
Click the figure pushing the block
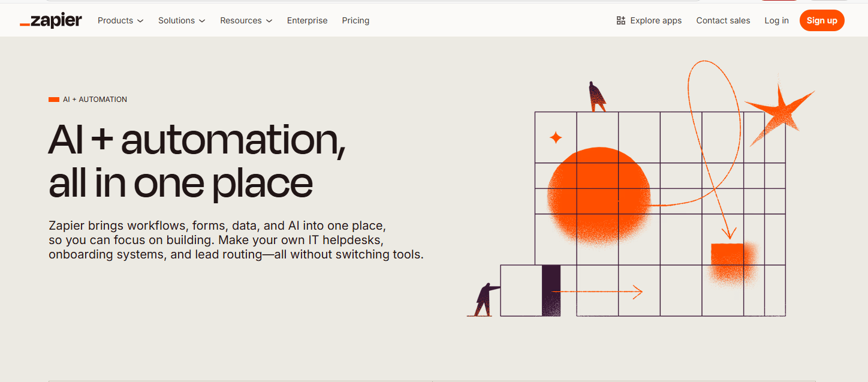pyautogui.click(x=486, y=299)
